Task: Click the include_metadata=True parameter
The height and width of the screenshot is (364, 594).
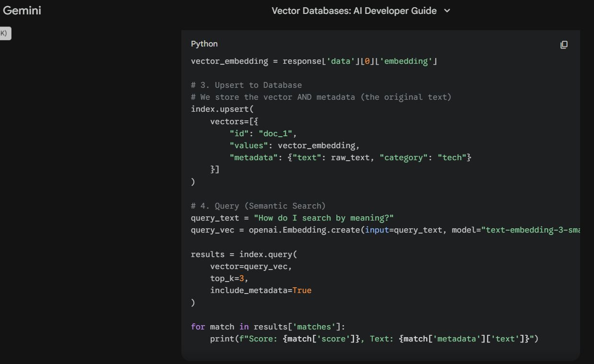Action: click(x=261, y=290)
